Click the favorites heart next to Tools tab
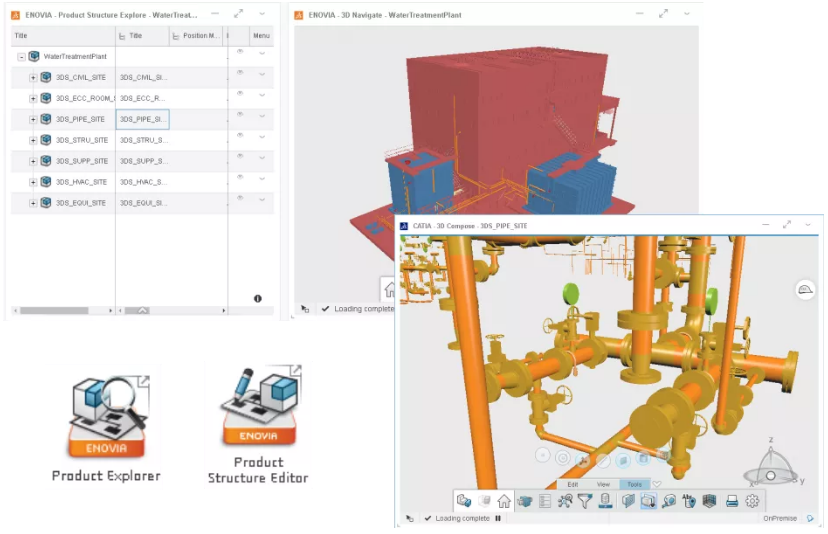This screenshot has width=828, height=534. [x=656, y=484]
